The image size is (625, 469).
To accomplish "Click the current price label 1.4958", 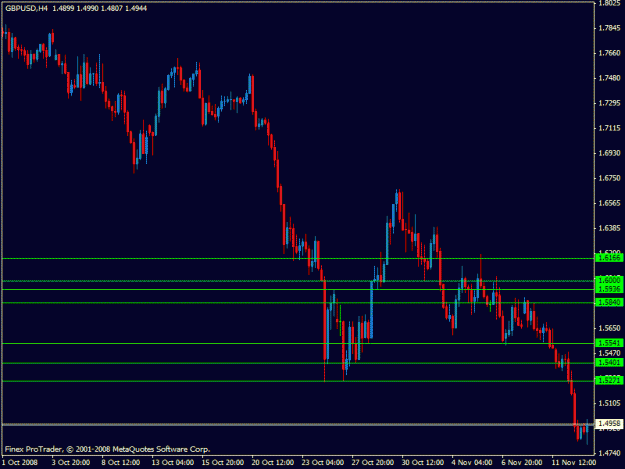I will 609,424.
